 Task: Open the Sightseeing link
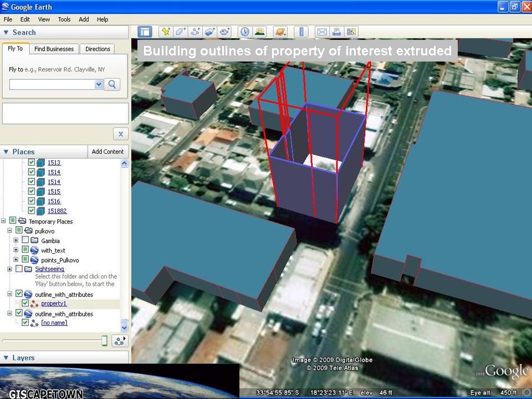pos(49,269)
